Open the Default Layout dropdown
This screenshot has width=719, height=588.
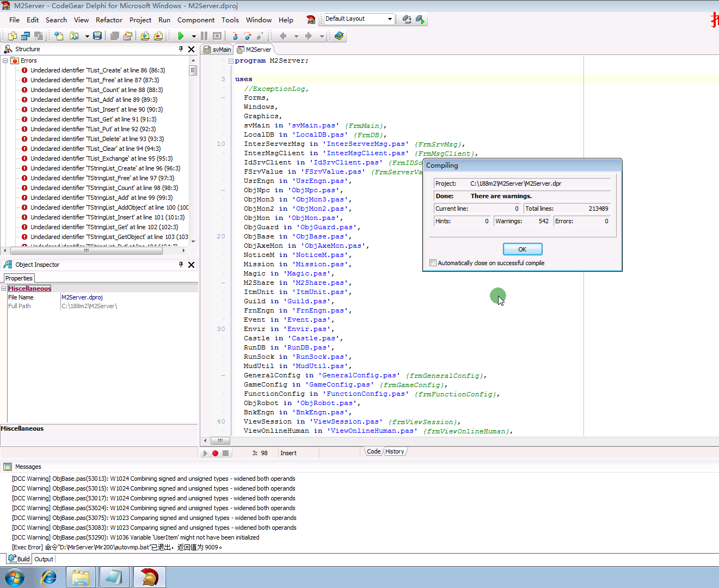pyautogui.click(x=390, y=19)
